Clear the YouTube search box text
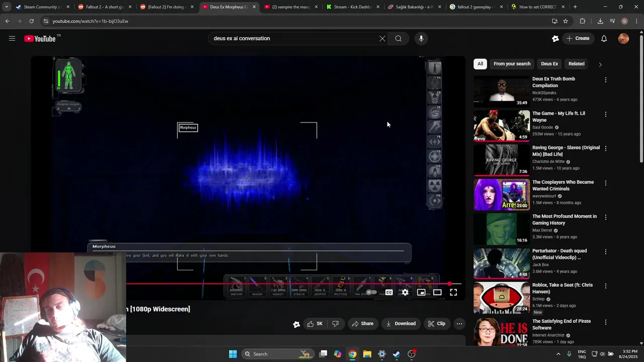This screenshot has height=362, width=644. point(382,39)
